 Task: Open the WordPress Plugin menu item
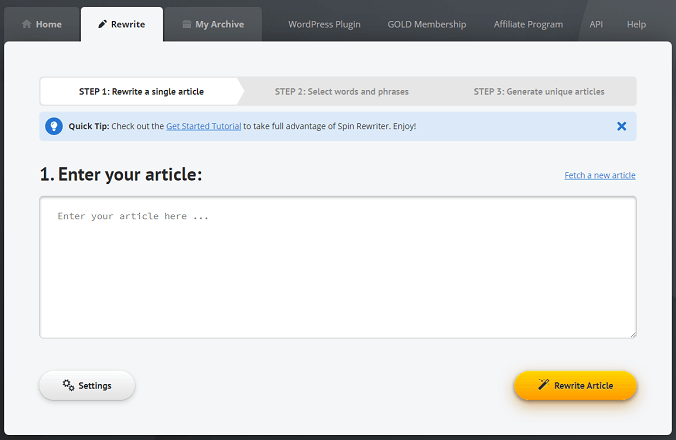(324, 25)
